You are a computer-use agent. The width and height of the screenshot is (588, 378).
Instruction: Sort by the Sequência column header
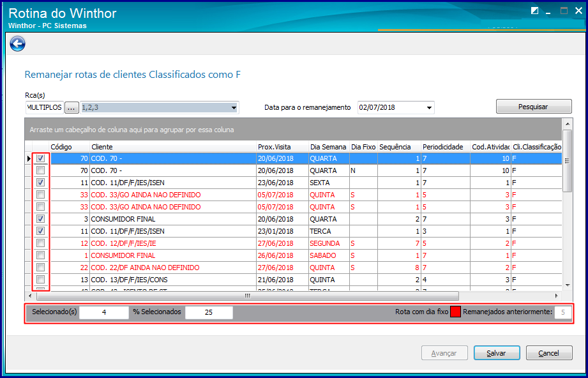400,147
